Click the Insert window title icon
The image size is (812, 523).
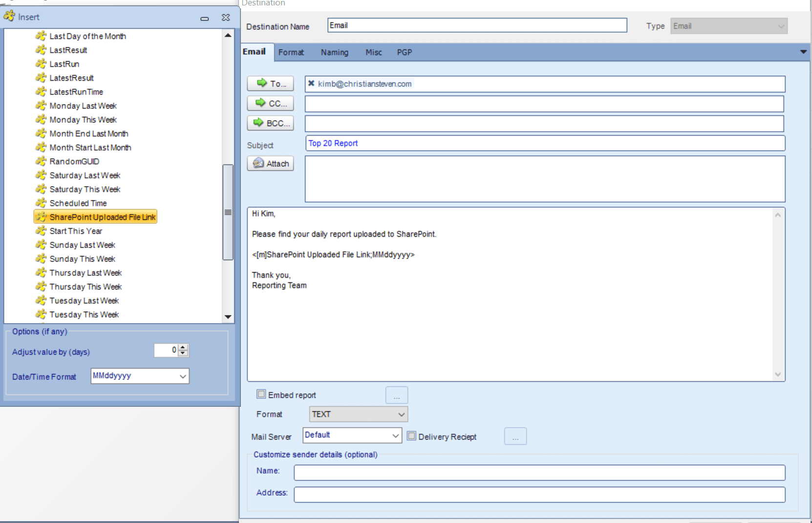point(9,16)
